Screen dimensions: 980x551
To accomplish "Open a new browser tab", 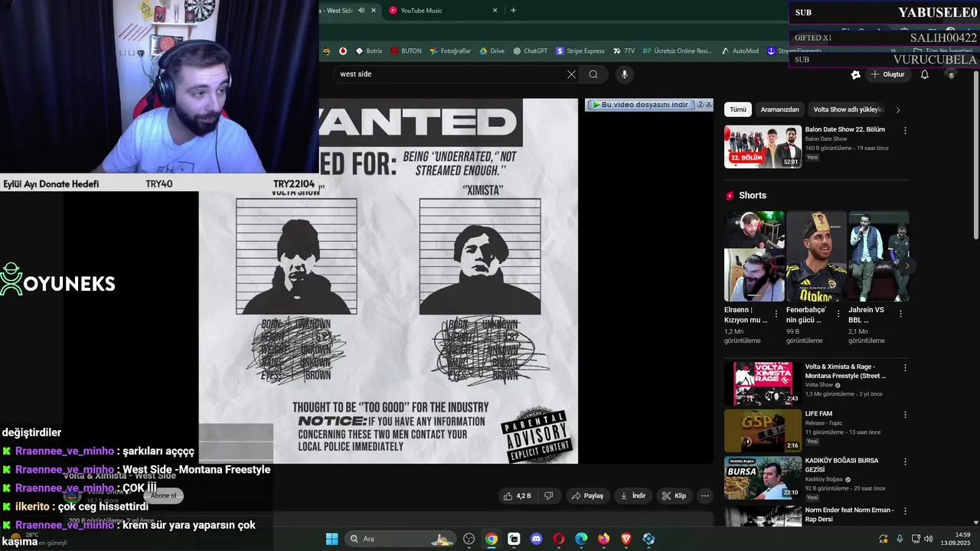I will [513, 10].
